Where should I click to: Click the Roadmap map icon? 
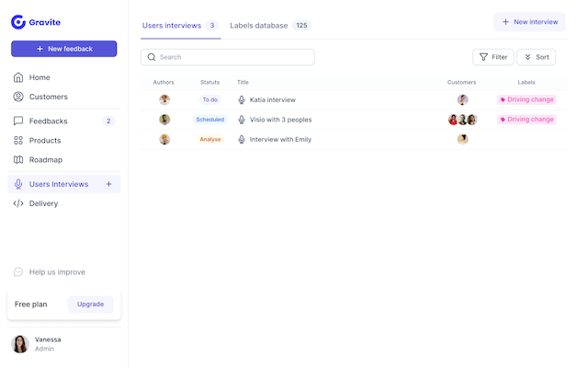[x=18, y=160]
